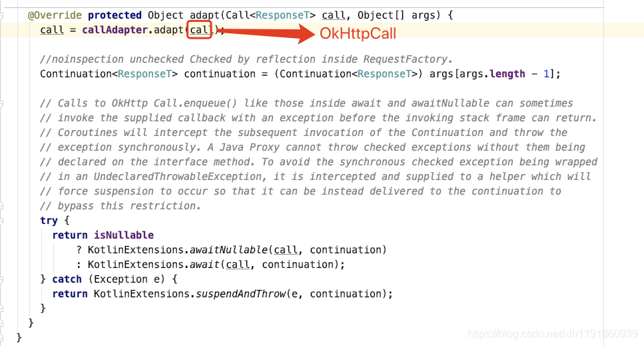Viewport: 644px width, 346px height.
Task: Collapse the multi-line comment block fold marker
Action: (1, 103)
